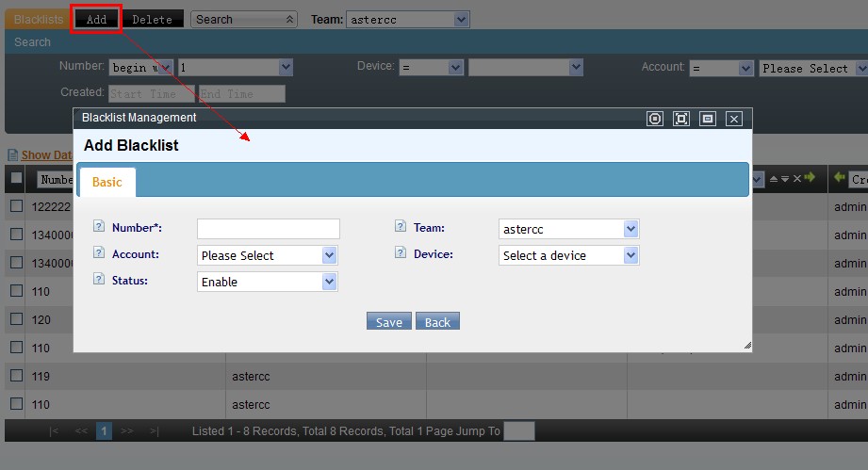Click the dialog's fullscreen expand icon
This screenshot has height=470, width=868.
point(681,118)
